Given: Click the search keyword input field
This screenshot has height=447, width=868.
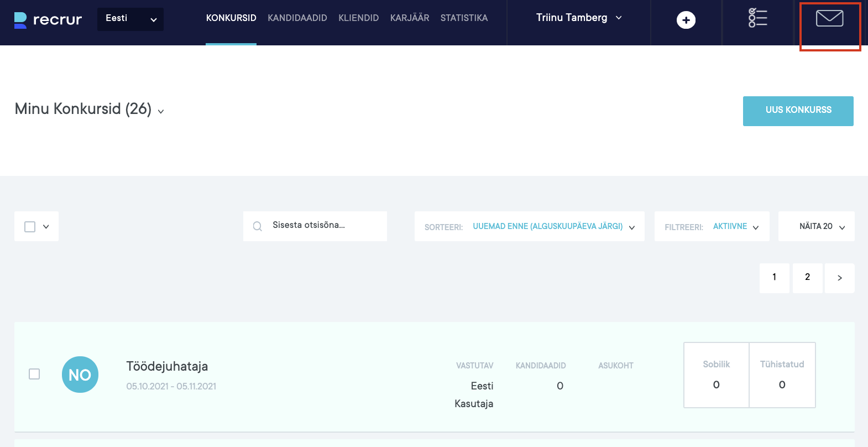Looking at the screenshot, I should tap(325, 226).
